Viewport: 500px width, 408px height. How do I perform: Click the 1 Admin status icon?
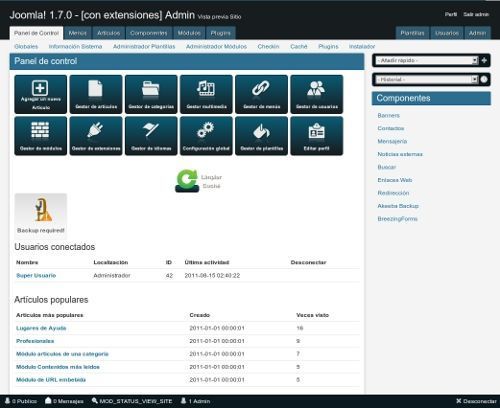[x=183, y=400]
